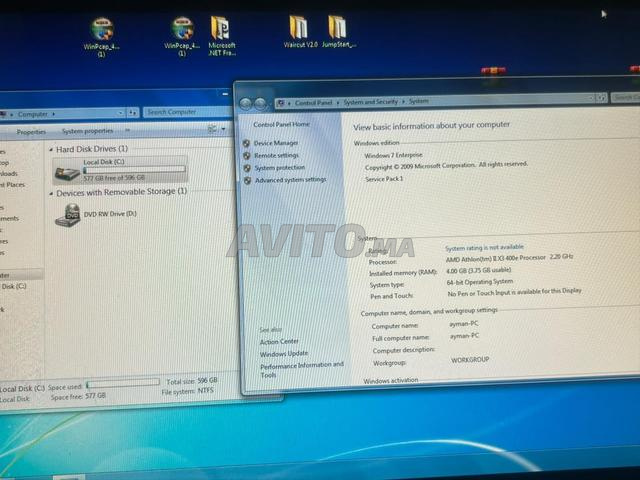
Task: Click the Advanced system settings shield icon
Action: click(247, 180)
